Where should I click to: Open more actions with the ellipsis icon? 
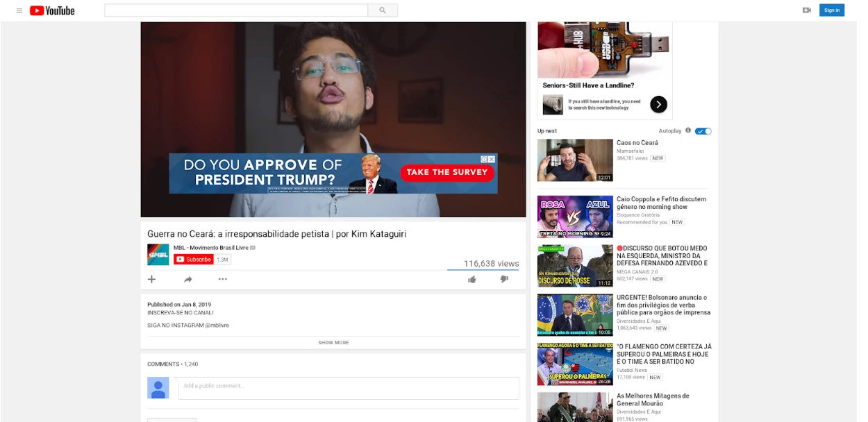222,279
